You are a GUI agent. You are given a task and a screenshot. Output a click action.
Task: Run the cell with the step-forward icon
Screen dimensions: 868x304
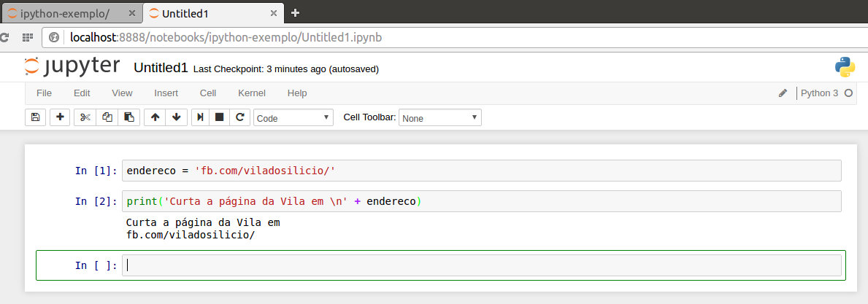[x=199, y=117]
